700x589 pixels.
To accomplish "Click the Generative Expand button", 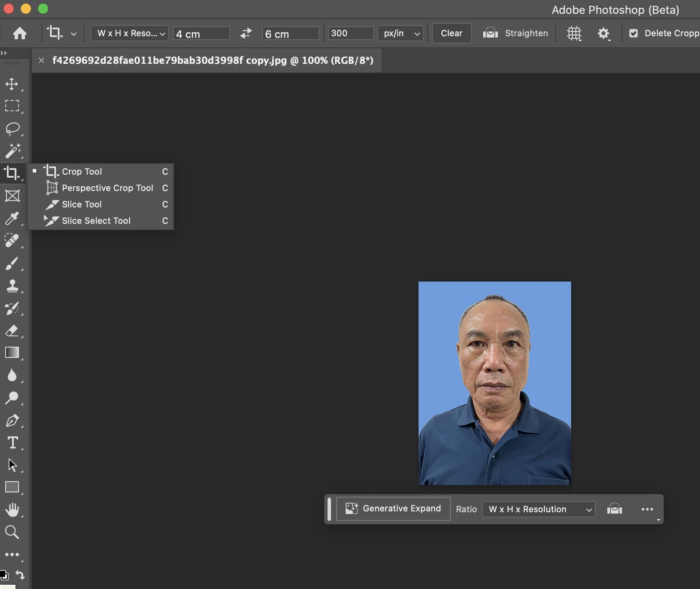I will tap(394, 509).
